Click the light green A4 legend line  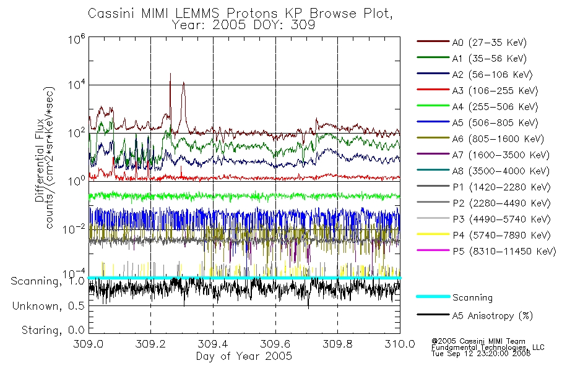point(433,106)
